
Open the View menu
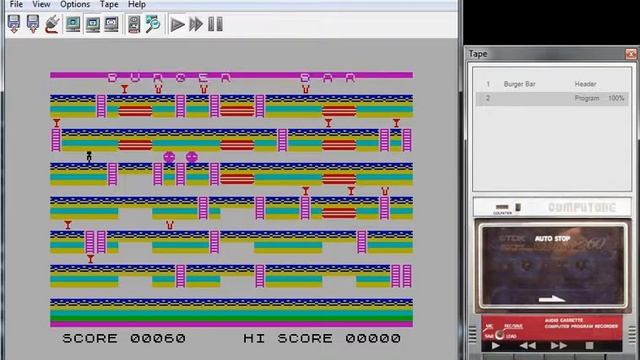41,4
